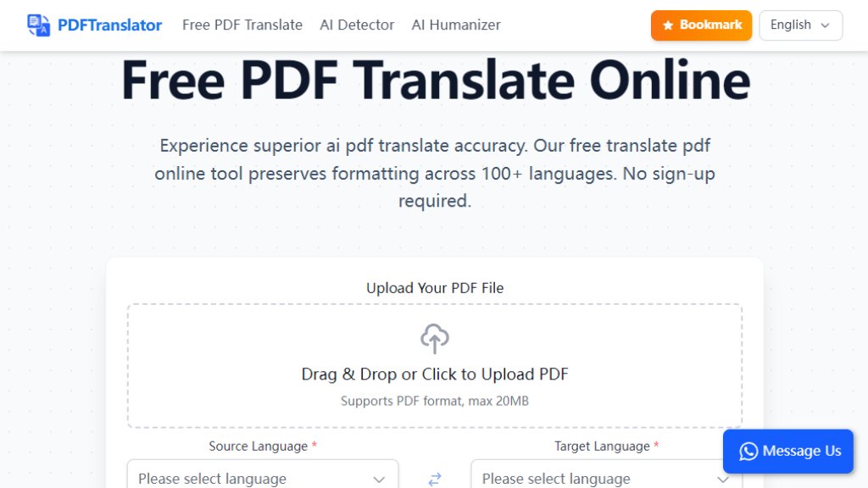Image resolution: width=868 pixels, height=488 pixels.
Task: Click the Target Language label
Action: [x=603, y=446]
